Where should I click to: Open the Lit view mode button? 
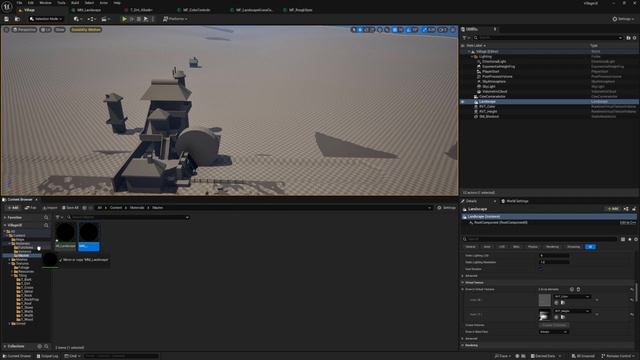(45, 30)
